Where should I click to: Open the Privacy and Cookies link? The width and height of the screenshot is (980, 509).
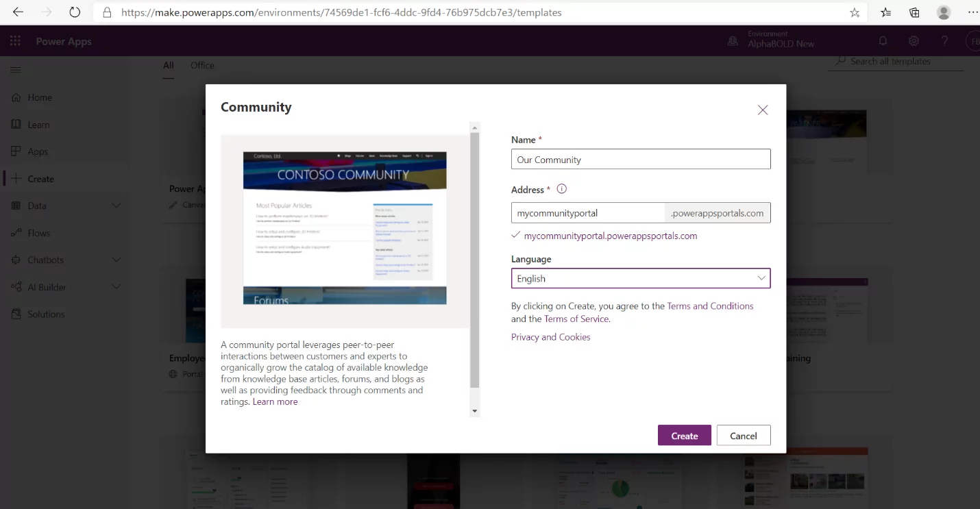coord(550,337)
